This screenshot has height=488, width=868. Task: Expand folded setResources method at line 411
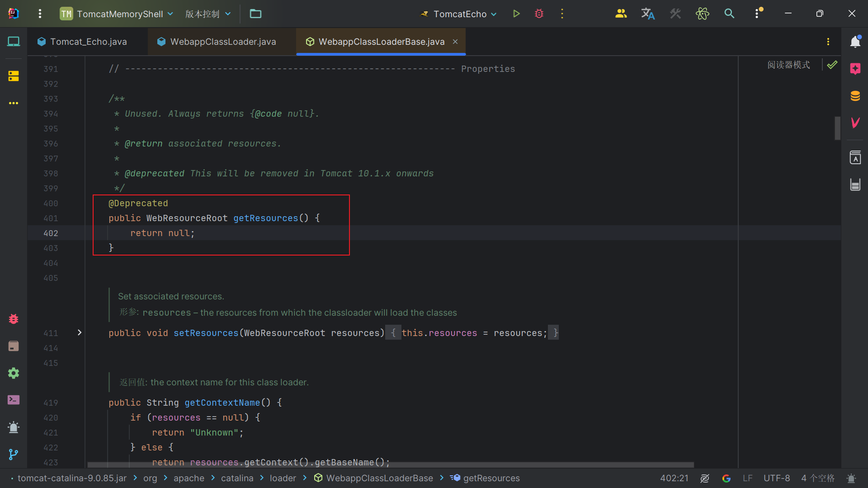coord(80,332)
